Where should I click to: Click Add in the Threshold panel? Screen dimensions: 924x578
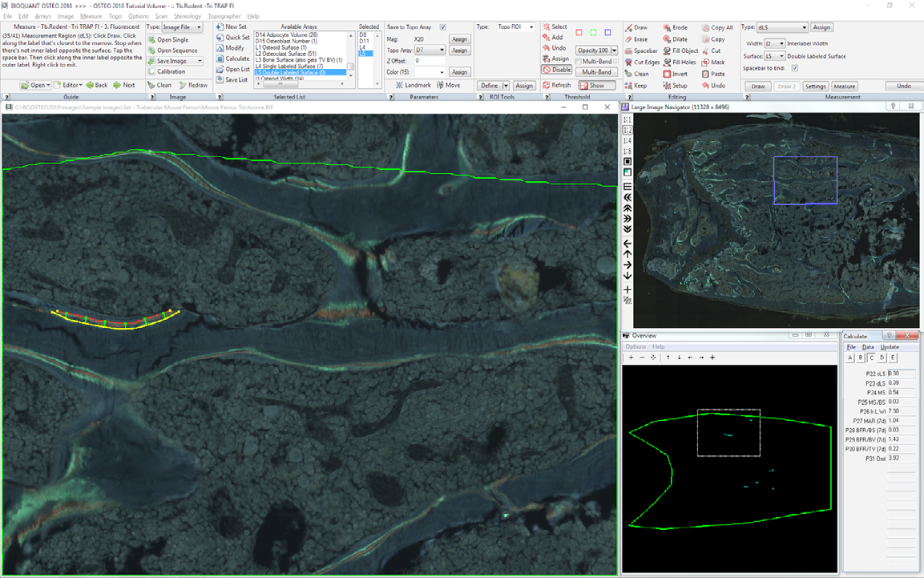click(x=553, y=37)
